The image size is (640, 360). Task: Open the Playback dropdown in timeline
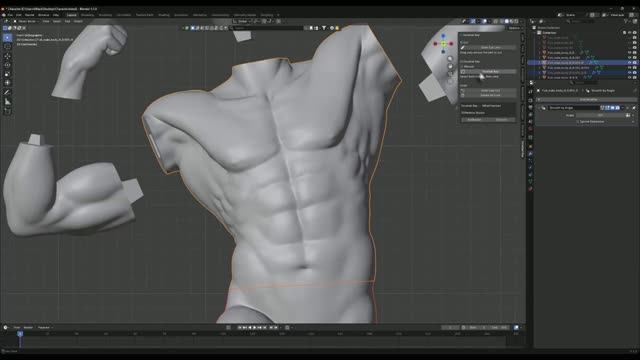tap(45, 327)
